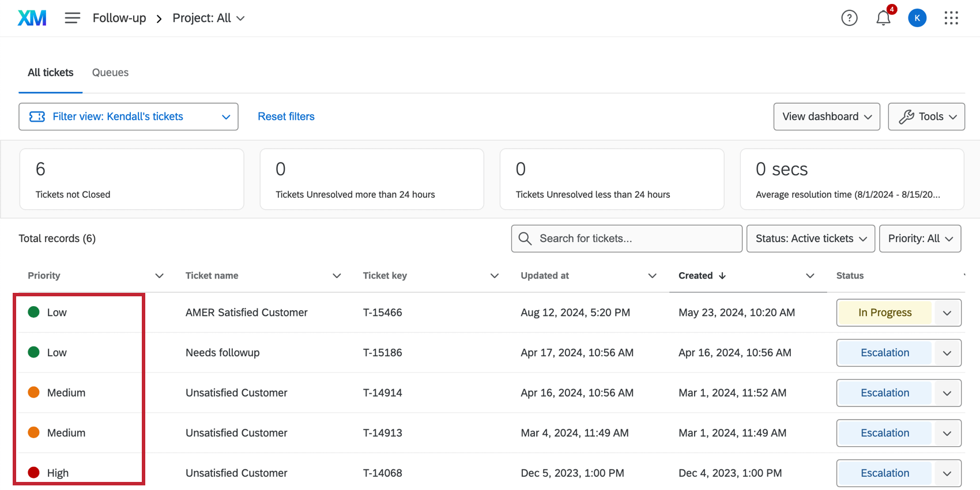Open the View dashboard button
The width and height of the screenshot is (980, 490).
coord(826,116)
